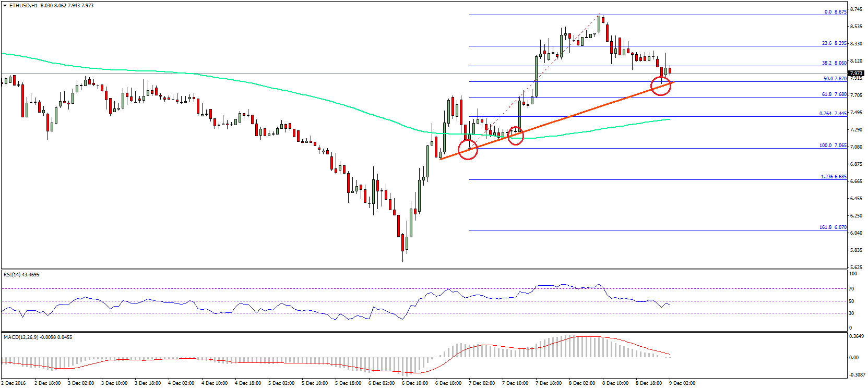Click the 8.120 price axis value
The height and width of the screenshot is (389, 868).
coord(856,61)
